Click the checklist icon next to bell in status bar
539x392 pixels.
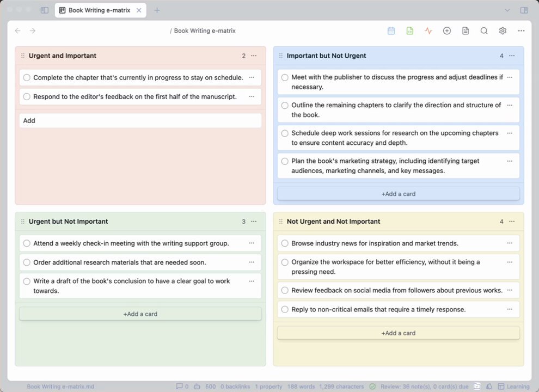tap(477, 386)
